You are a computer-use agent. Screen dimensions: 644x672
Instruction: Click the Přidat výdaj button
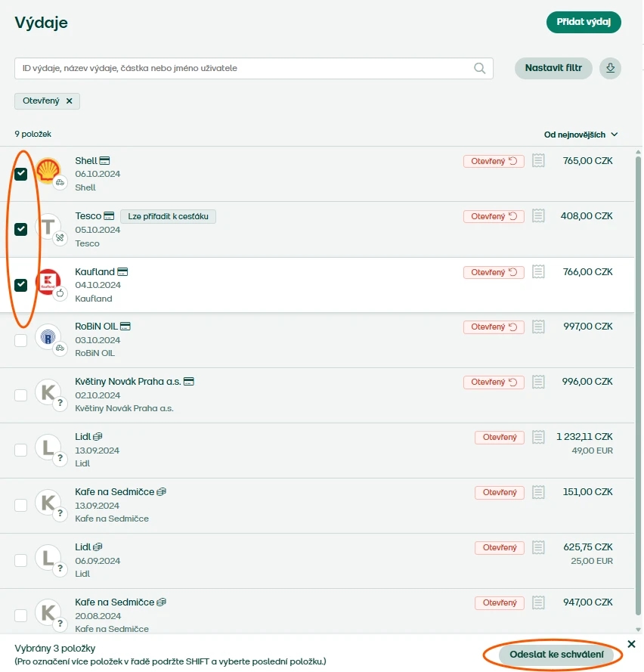(584, 22)
